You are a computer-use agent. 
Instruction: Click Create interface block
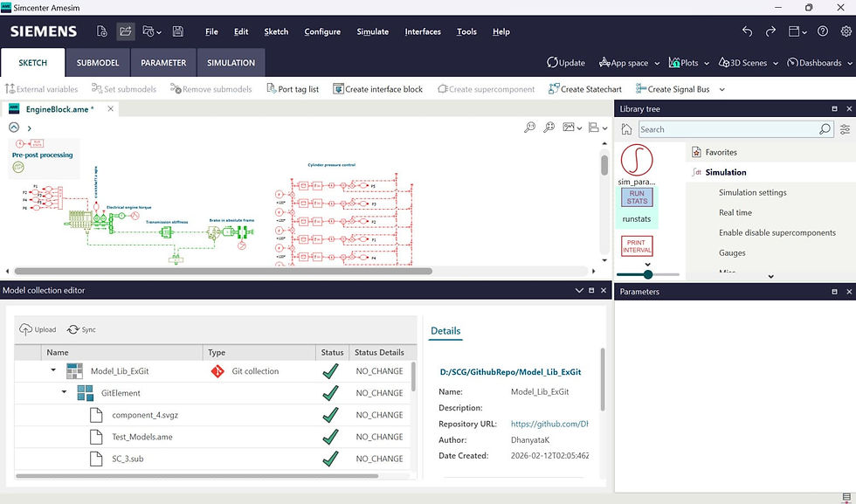[377, 89]
